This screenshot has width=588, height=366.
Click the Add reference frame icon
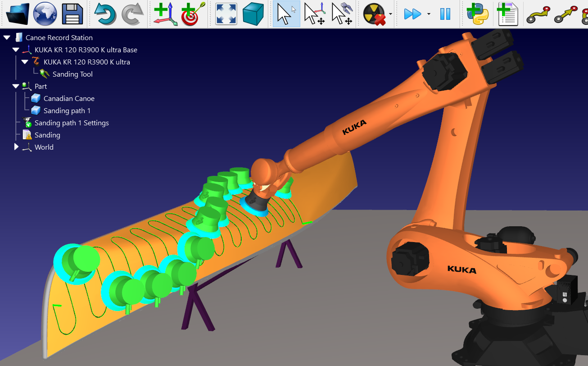(165, 14)
